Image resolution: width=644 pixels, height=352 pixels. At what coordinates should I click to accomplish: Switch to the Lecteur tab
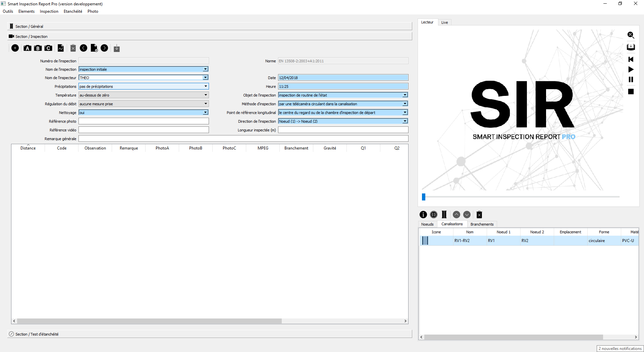pos(427,22)
